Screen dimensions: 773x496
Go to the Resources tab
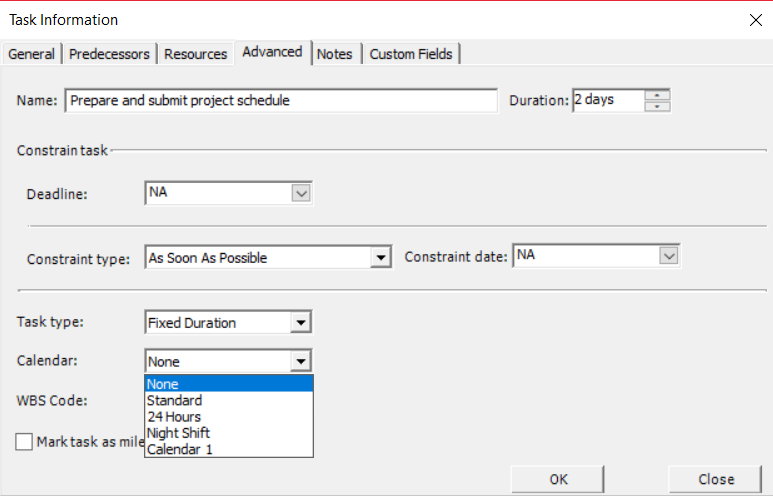pos(196,54)
